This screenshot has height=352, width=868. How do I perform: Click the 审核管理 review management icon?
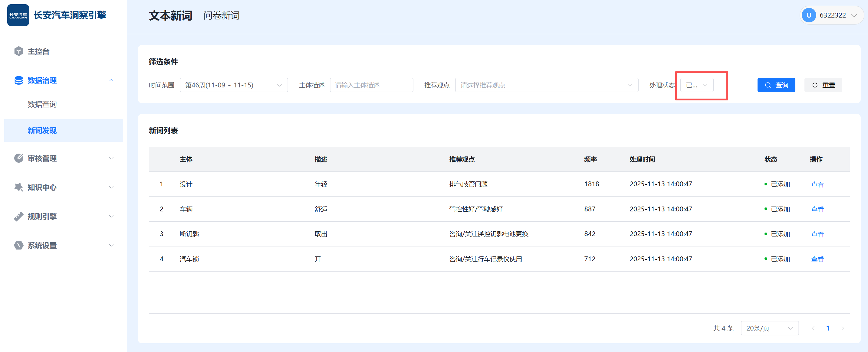(18, 158)
